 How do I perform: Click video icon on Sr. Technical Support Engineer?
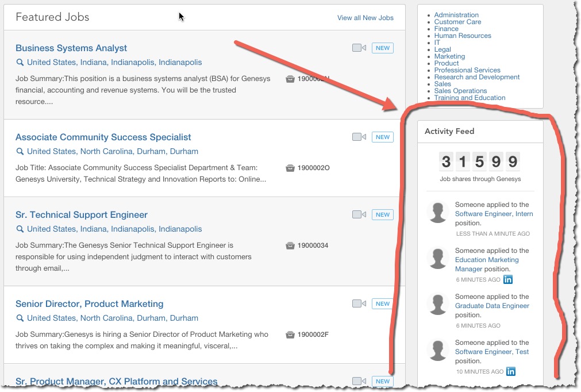coord(359,215)
